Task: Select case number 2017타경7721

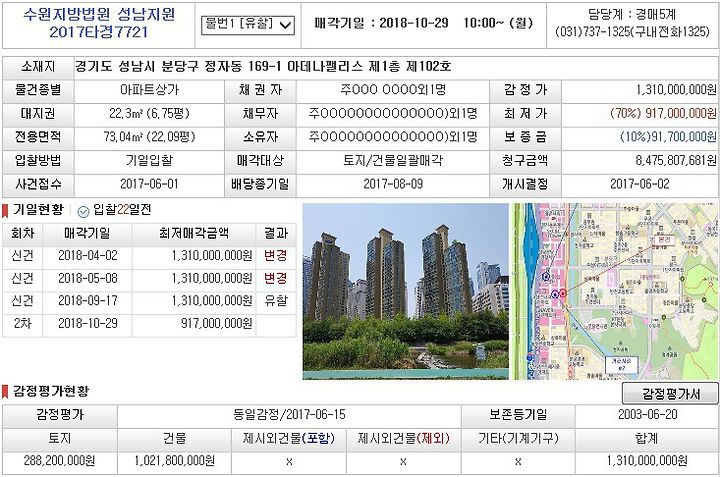Action: coord(99,32)
